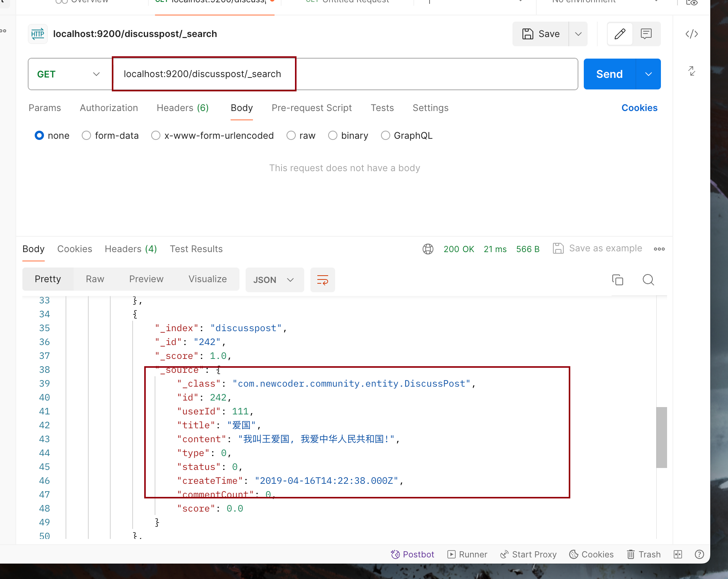Viewport: 728px width, 579px height.
Task: Expand the Save options arrow
Action: [x=578, y=34]
